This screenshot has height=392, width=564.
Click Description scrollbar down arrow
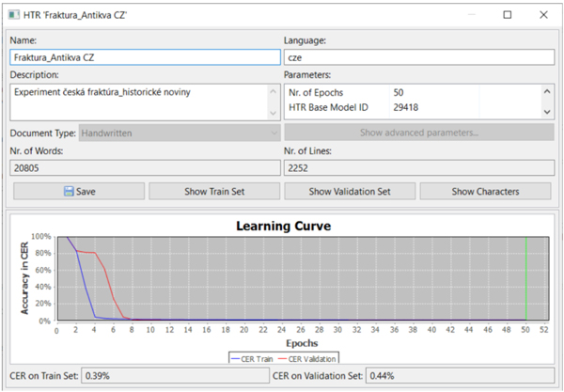(273, 114)
